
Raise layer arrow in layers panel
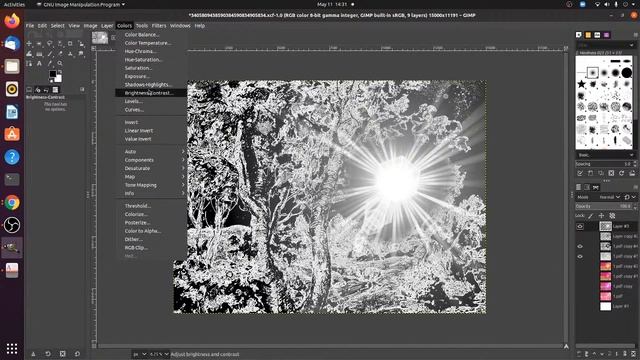tap(594, 354)
